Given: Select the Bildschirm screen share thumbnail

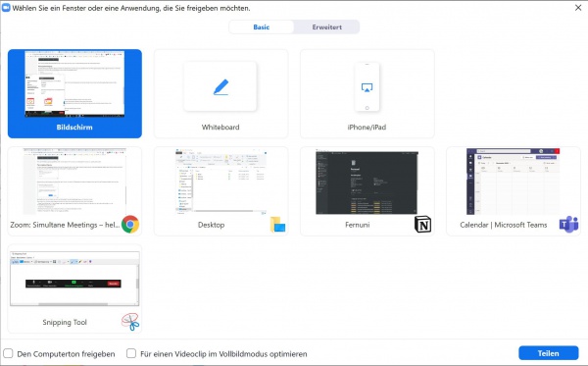Looking at the screenshot, I should (x=75, y=93).
